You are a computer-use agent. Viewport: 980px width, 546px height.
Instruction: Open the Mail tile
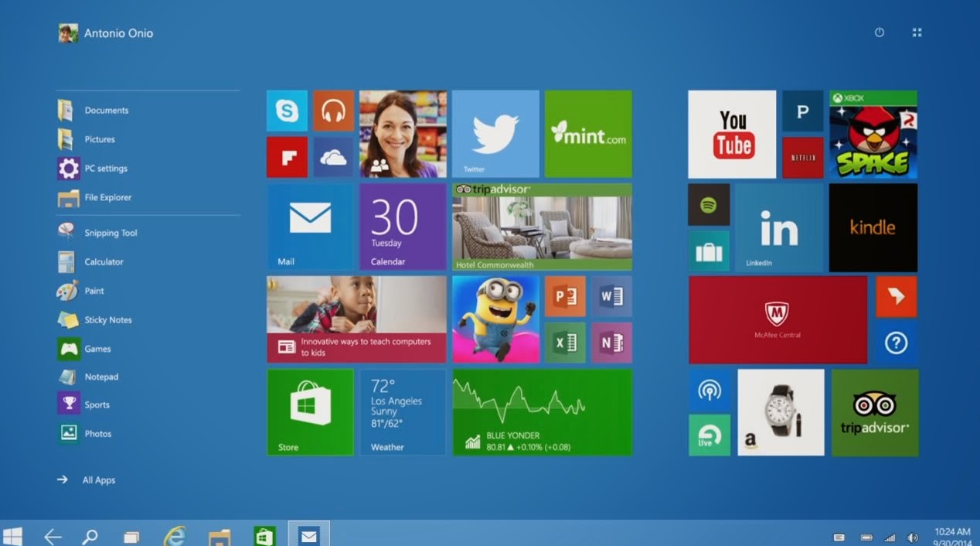coord(310,227)
